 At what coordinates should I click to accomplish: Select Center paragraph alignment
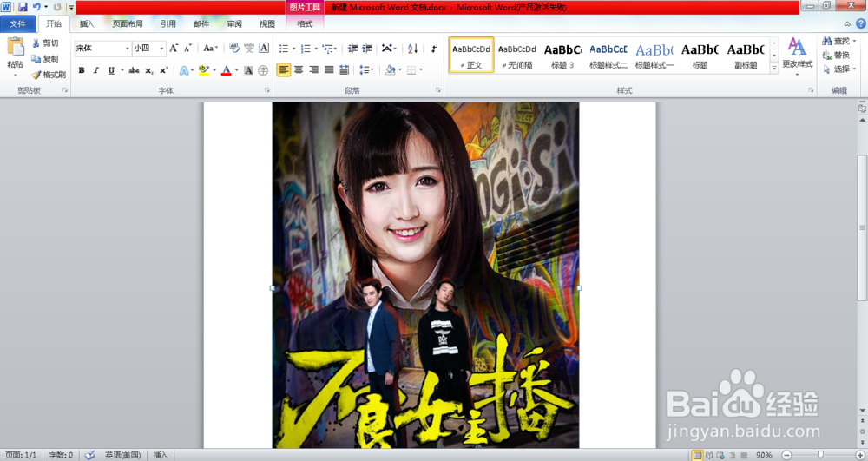(x=299, y=69)
